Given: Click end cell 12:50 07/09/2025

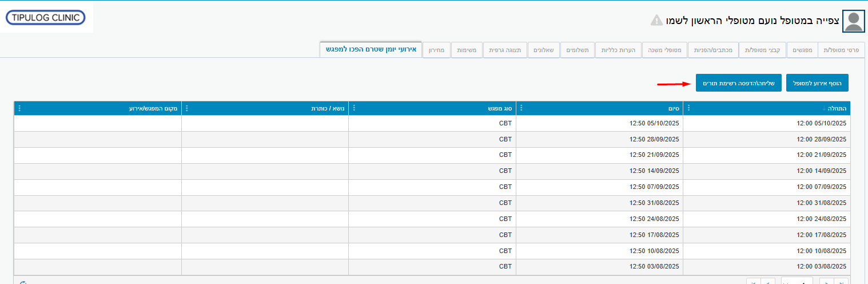Looking at the screenshot, I should tap(599, 187).
